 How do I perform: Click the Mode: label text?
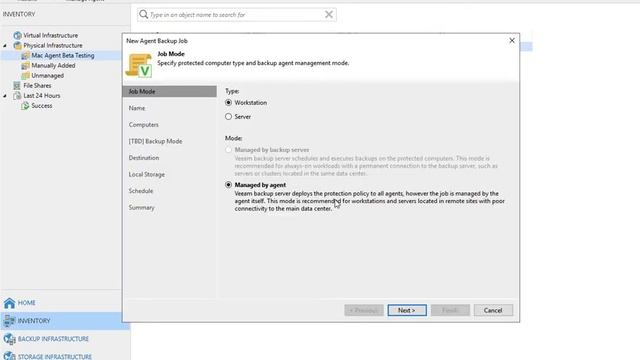click(233, 138)
